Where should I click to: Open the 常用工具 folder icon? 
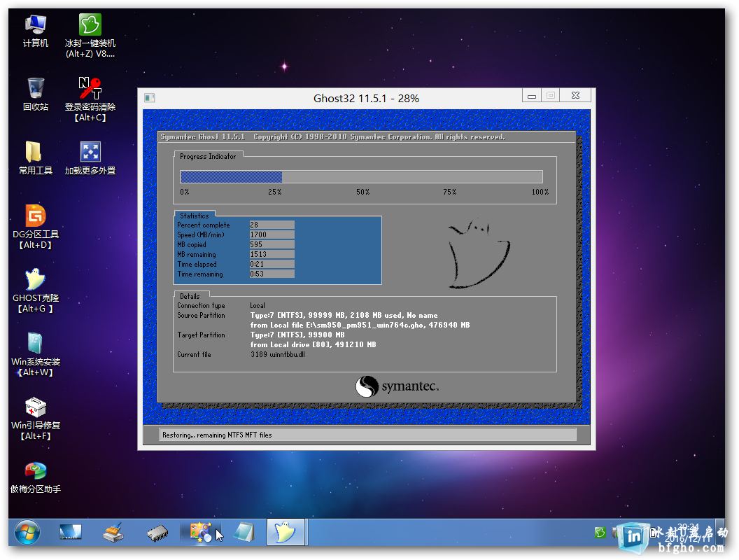[36, 158]
